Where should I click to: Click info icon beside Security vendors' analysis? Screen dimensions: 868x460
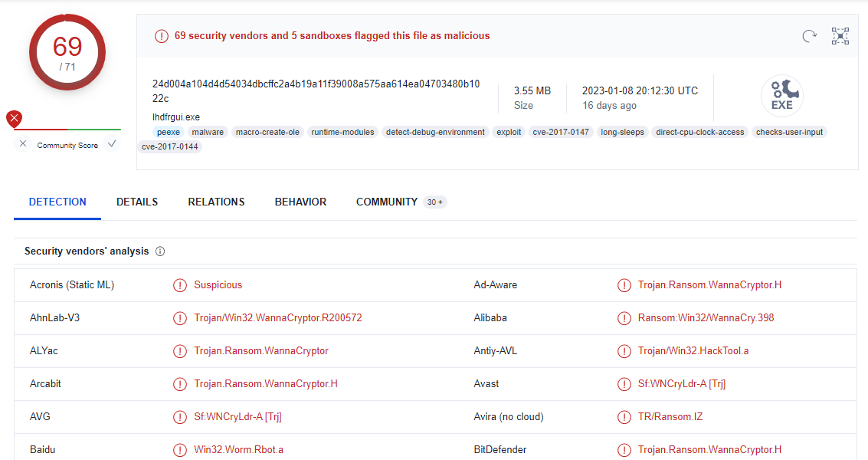(x=160, y=251)
